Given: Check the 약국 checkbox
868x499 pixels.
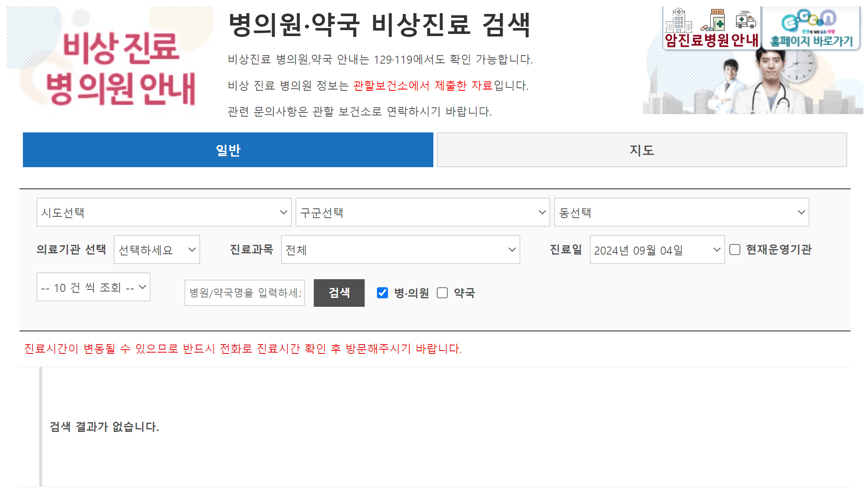Looking at the screenshot, I should (442, 293).
